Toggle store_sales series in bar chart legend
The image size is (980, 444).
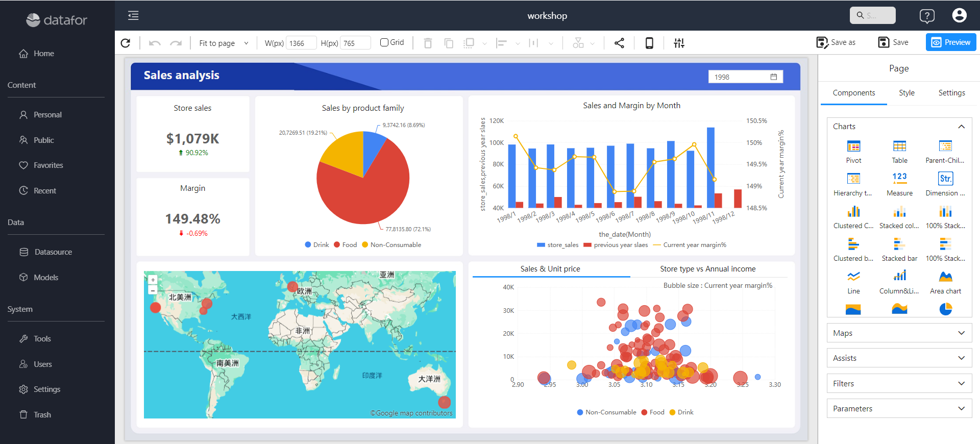coord(557,245)
